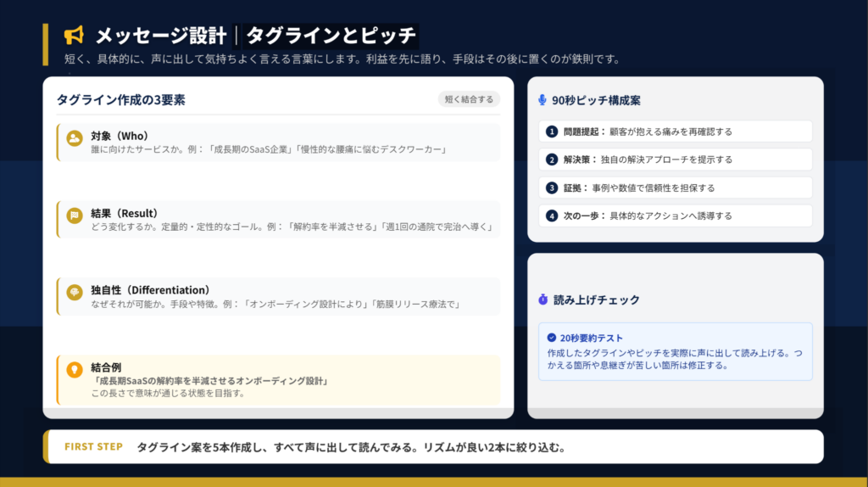Click the タグラインとピッチ highlighted title

[x=331, y=36]
